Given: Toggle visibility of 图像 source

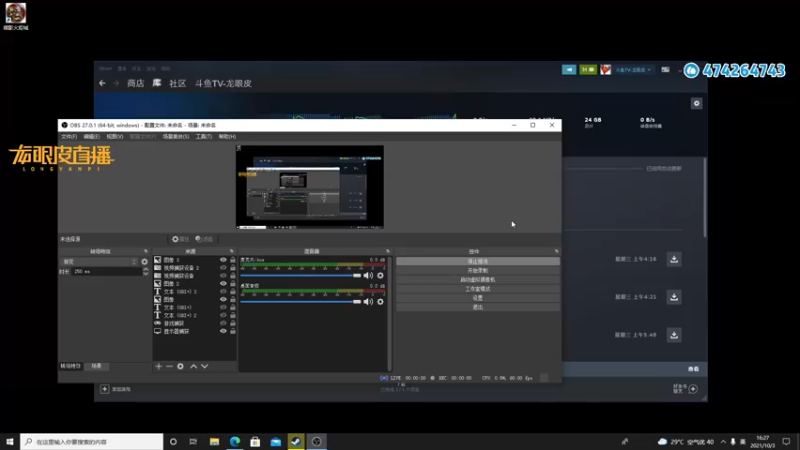Looking at the screenshot, I should tap(223, 299).
